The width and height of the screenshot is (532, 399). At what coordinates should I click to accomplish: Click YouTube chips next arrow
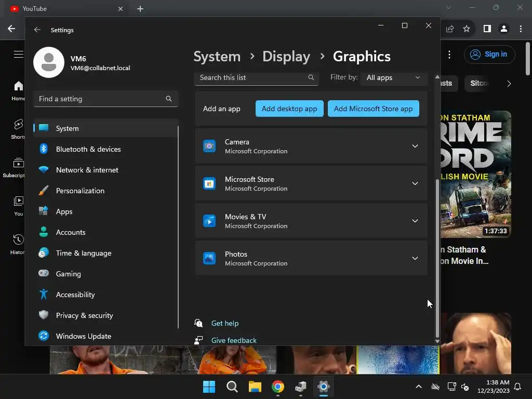[509, 84]
